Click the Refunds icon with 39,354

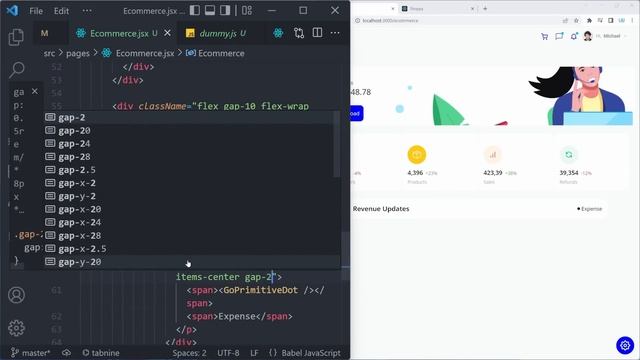point(569,155)
